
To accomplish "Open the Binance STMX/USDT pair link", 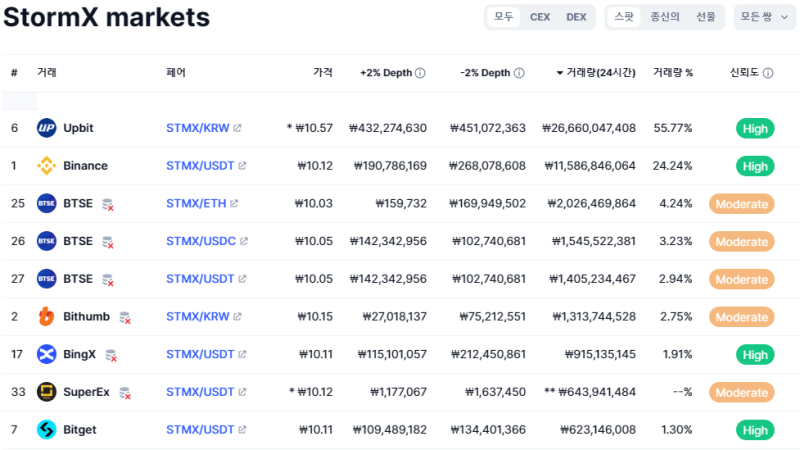I will point(200,166).
